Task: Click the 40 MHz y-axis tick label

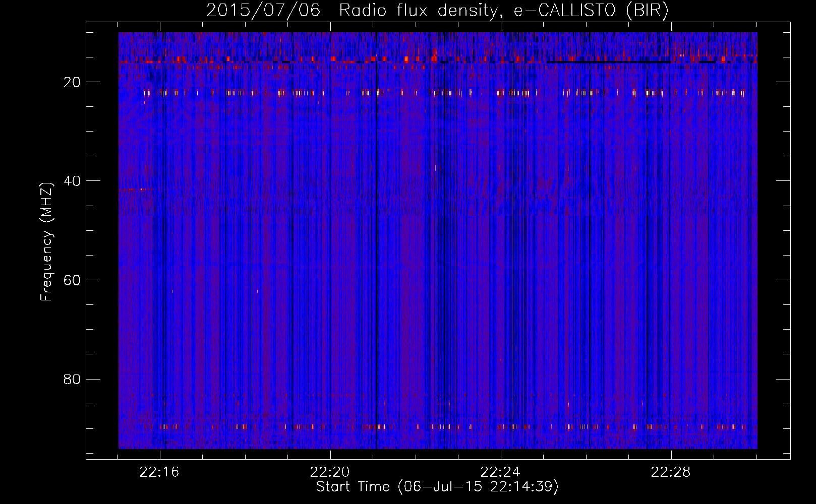Action: pos(72,181)
